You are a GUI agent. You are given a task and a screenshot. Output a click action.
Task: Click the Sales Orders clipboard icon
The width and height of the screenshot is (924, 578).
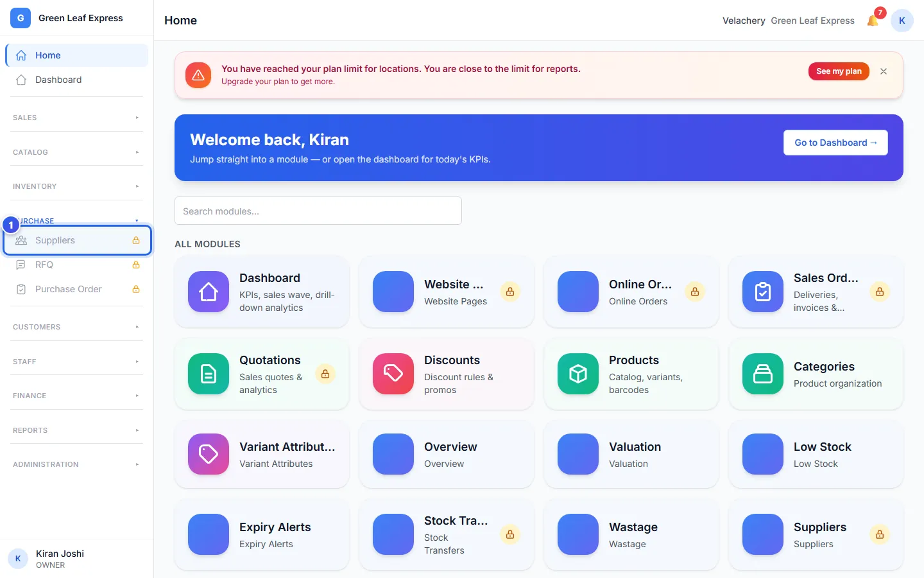coord(763,292)
